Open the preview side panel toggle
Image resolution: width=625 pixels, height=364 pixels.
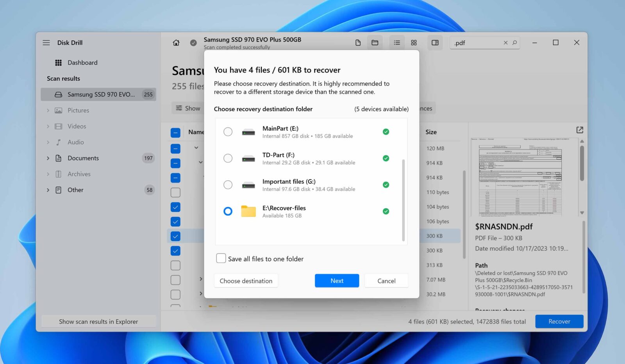click(435, 43)
